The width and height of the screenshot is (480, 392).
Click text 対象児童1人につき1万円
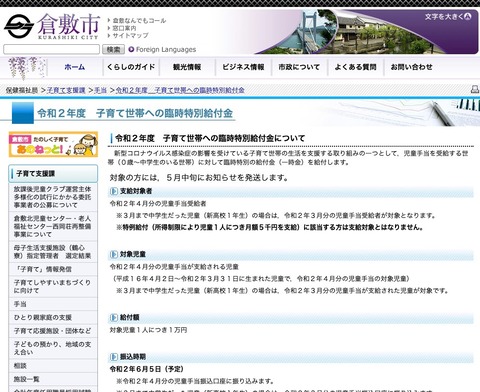(148, 330)
